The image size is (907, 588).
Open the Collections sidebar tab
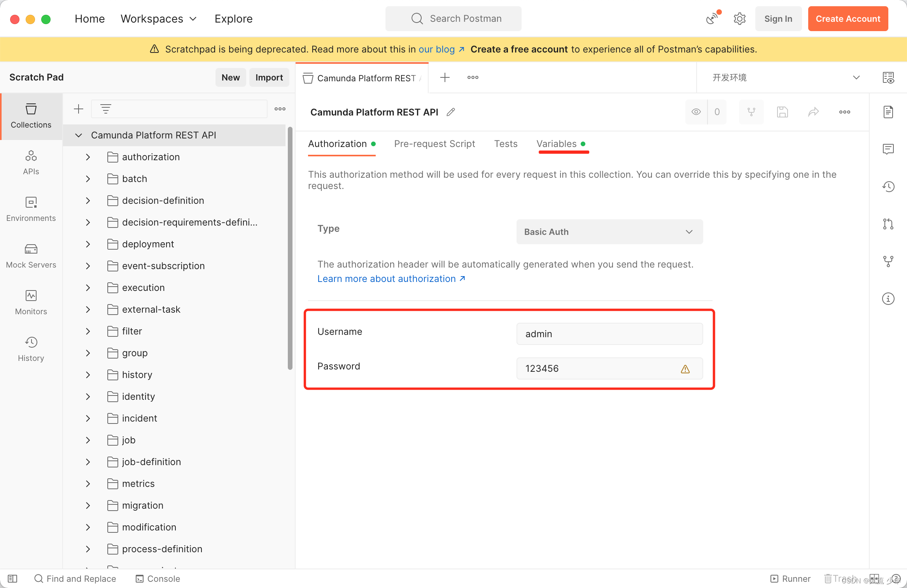tap(31, 116)
